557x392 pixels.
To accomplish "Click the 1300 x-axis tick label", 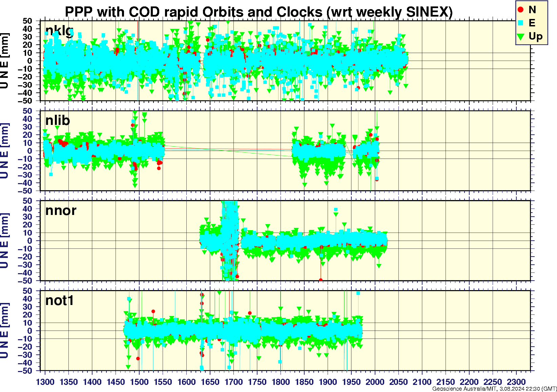I will pyautogui.click(x=45, y=382).
